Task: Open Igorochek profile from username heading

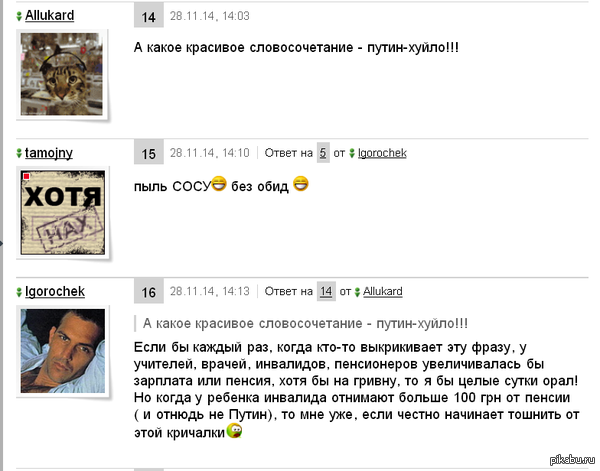Action: [x=55, y=292]
